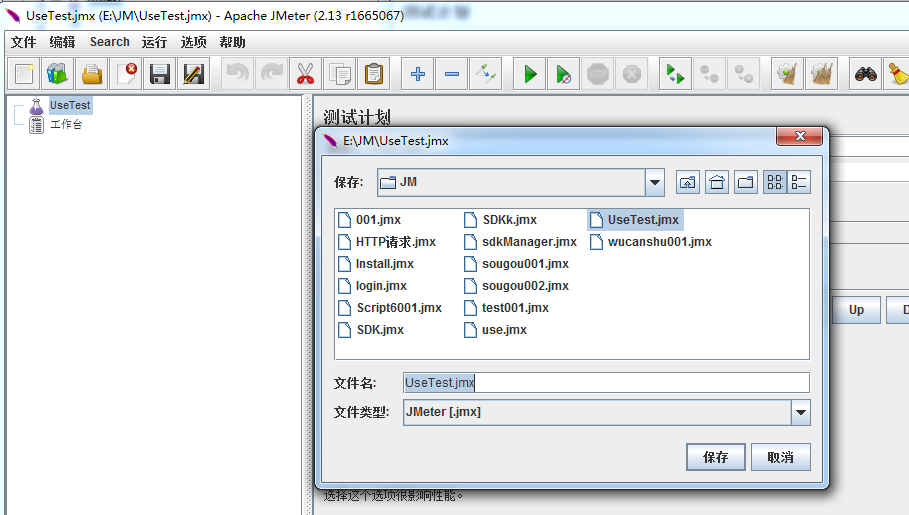Viewport: 909px width, 515px height.
Task: Start the test with green play icon
Action: pyautogui.click(x=530, y=74)
